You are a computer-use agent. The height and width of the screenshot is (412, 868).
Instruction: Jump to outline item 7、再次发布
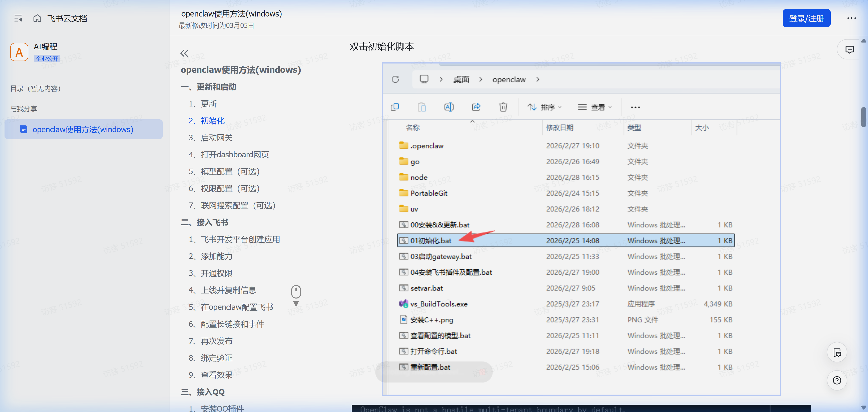pos(211,341)
